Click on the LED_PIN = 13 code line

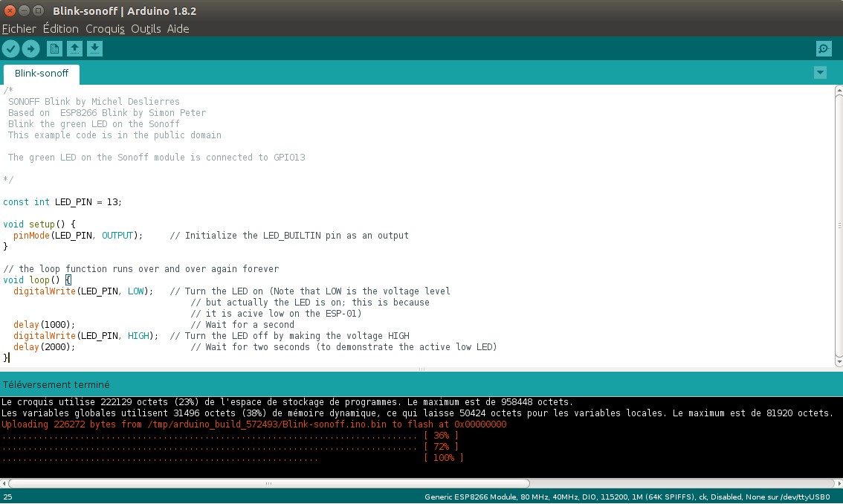coord(62,202)
